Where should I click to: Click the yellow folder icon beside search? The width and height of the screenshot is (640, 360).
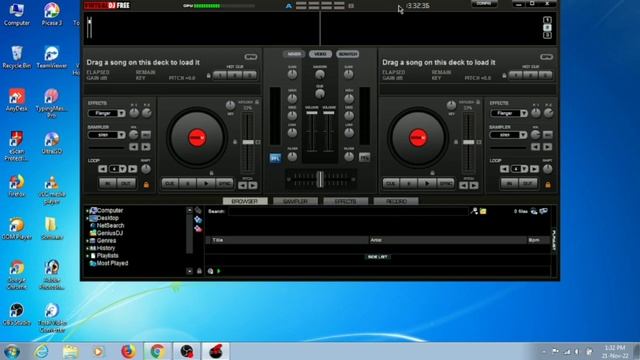click(x=483, y=211)
